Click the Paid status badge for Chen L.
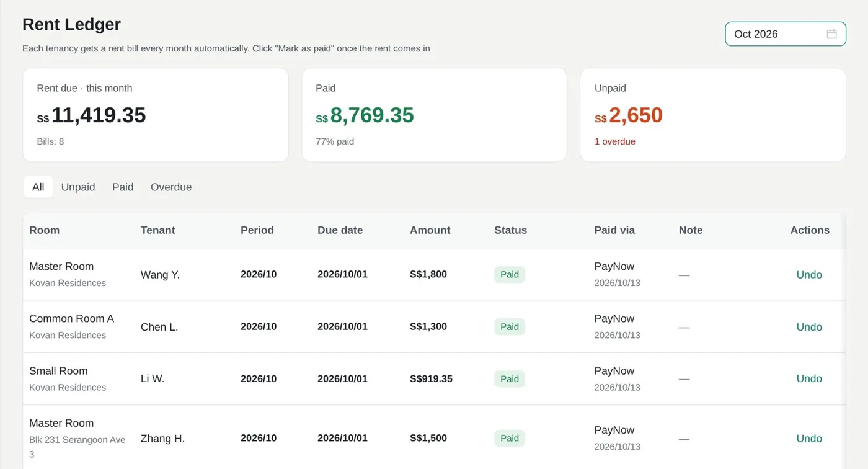Screen dimensions: 868x469 click(x=510, y=327)
